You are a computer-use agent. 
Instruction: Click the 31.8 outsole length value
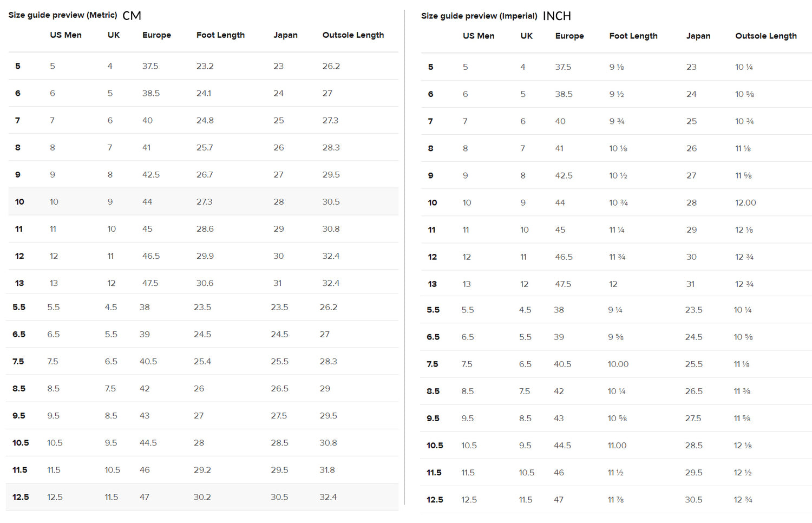327,470
